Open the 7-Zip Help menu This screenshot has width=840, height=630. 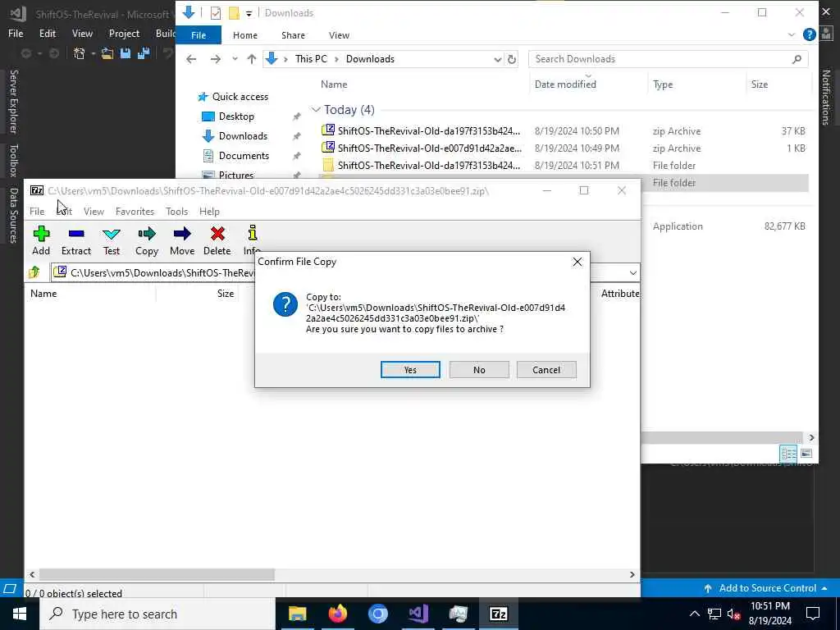coord(209,211)
